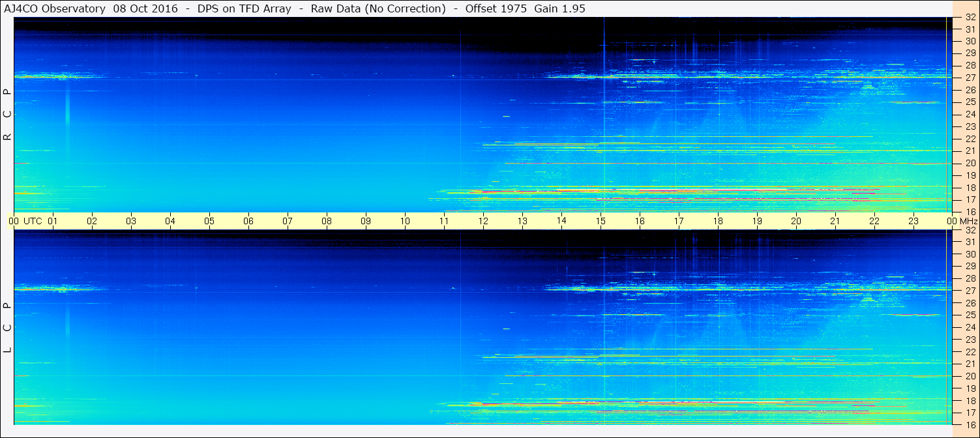980x438 pixels.
Task: Choose the 10 hour marker on the time axis
Action: 405,221
